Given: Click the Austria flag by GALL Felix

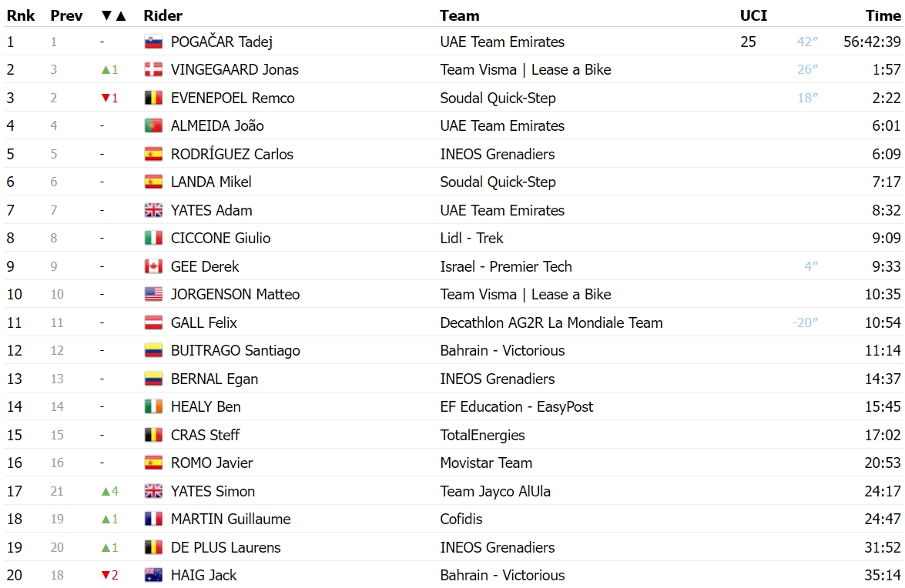Looking at the screenshot, I should click(153, 322).
